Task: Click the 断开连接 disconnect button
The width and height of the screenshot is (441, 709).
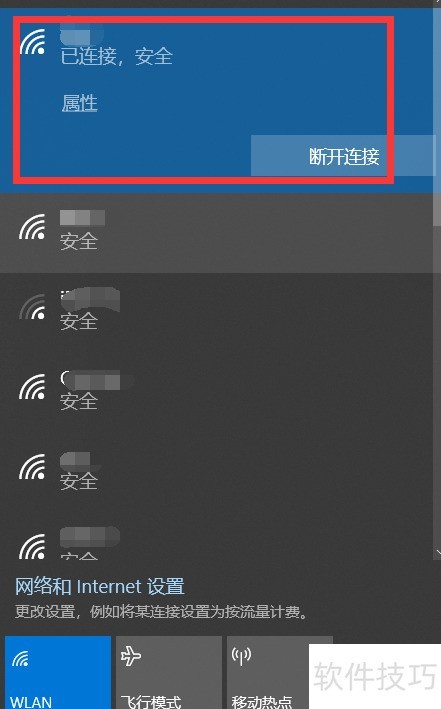Action: pyautogui.click(x=344, y=156)
